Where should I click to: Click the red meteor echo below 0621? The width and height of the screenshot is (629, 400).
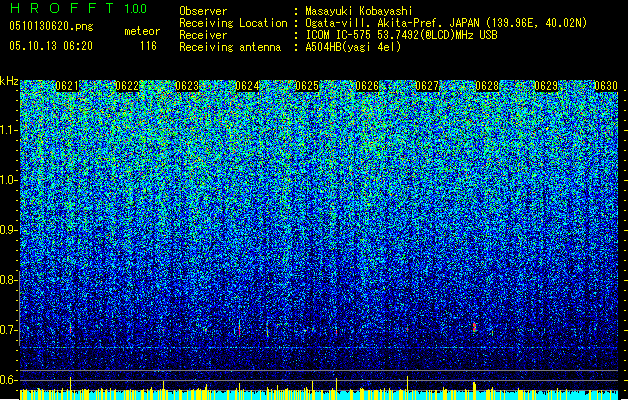71,330
